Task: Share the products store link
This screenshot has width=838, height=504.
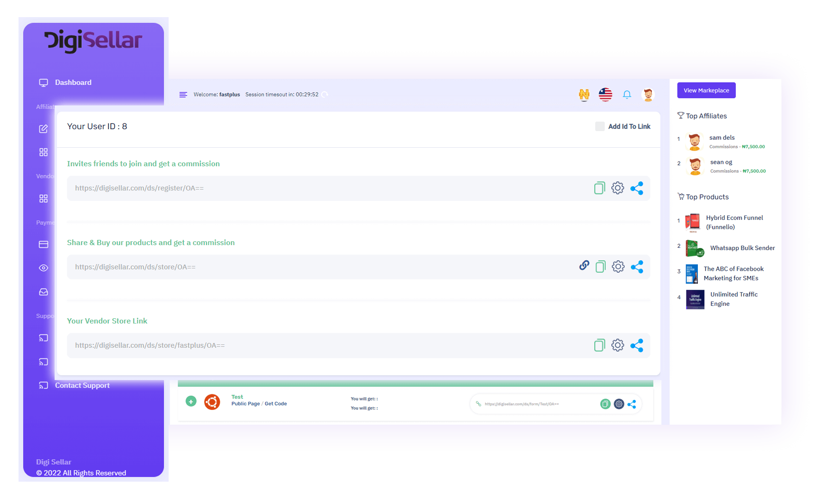Action: coord(637,266)
